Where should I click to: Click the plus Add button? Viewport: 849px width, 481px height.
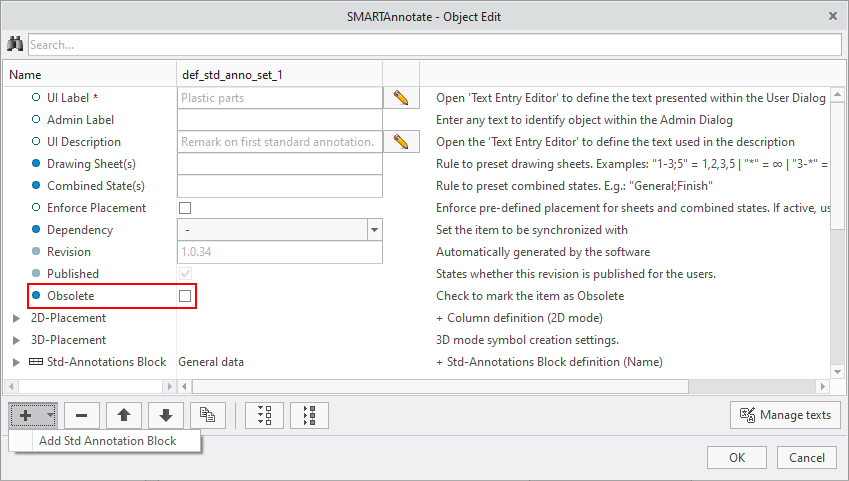click(x=25, y=415)
